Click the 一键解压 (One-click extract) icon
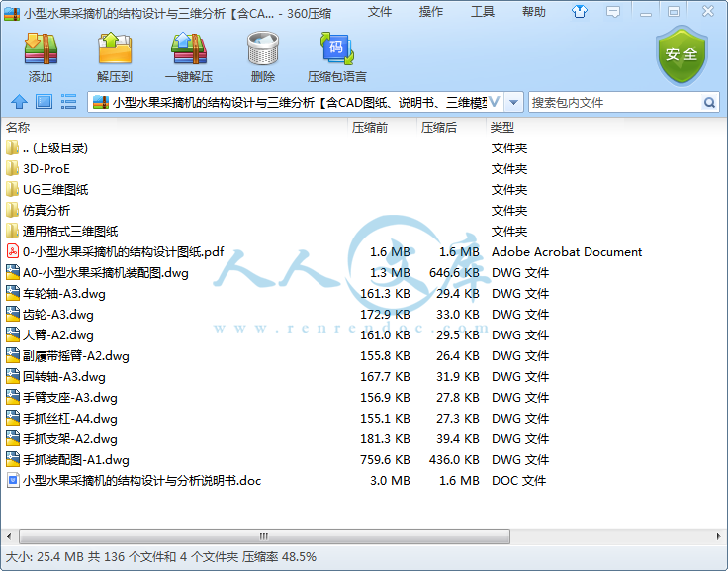728x571 pixels. (x=189, y=48)
